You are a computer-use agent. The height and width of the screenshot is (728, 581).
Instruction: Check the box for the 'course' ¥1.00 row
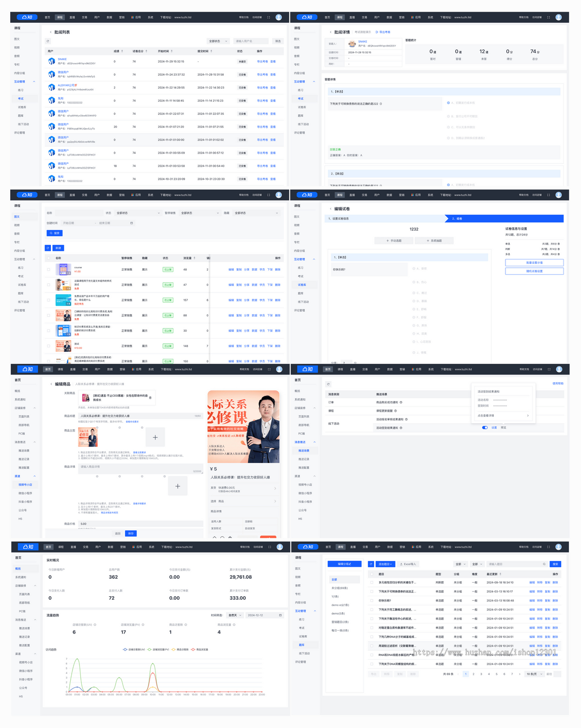click(x=48, y=270)
